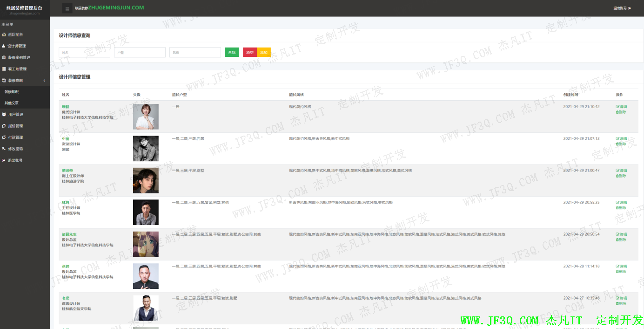Screen dimensions: 644x329
Task: Click the refresh icon beside 报价管理
Action: [4, 126]
